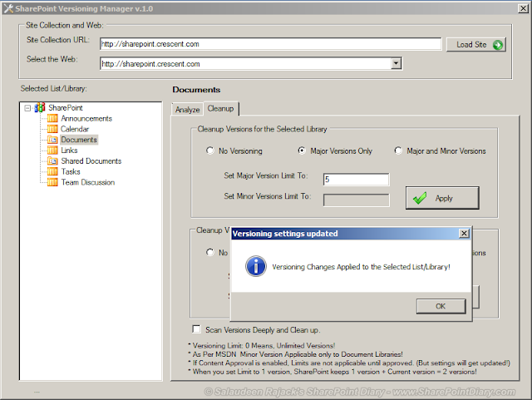Select Major and Minor Versions option
Image resolution: width=532 pixels, height=400 pixels.
[x=398, y=151]
